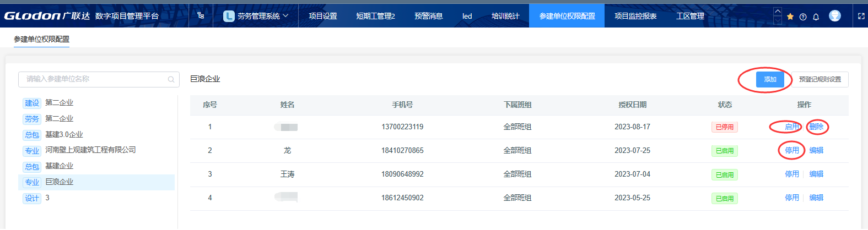The image size is (868, 230).
Task: Click 删除 for 13700223119 row
Action: click(816, 127)
